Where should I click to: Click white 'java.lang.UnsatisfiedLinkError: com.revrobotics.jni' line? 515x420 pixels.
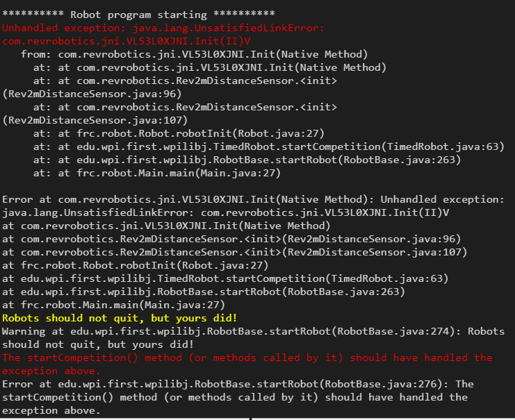[226, 212]
